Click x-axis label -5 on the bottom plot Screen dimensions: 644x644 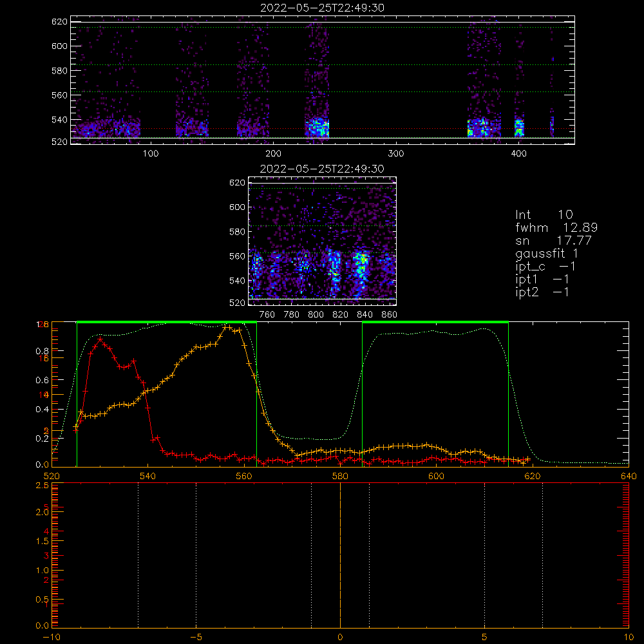click(x=196, y=637)
